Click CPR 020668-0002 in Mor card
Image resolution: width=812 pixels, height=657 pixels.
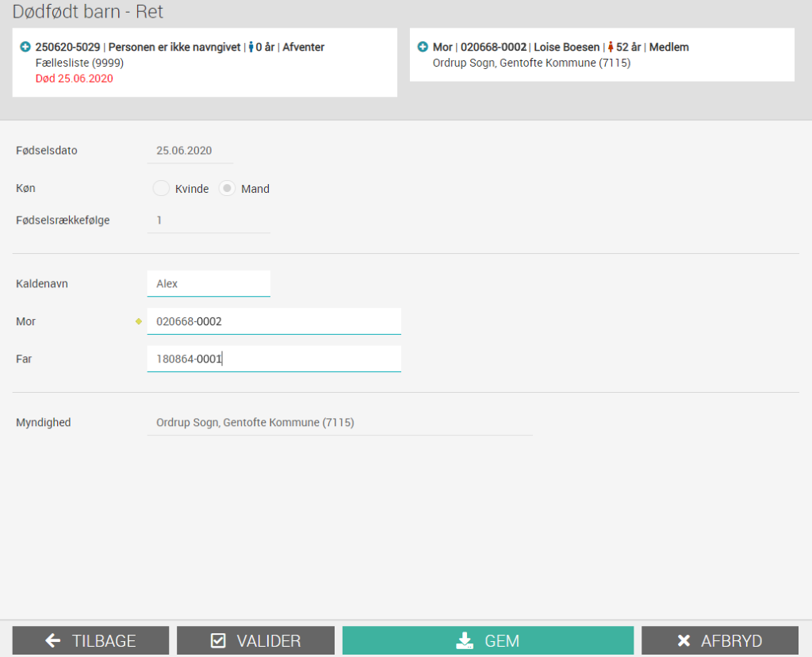click(x=493, y=47)
